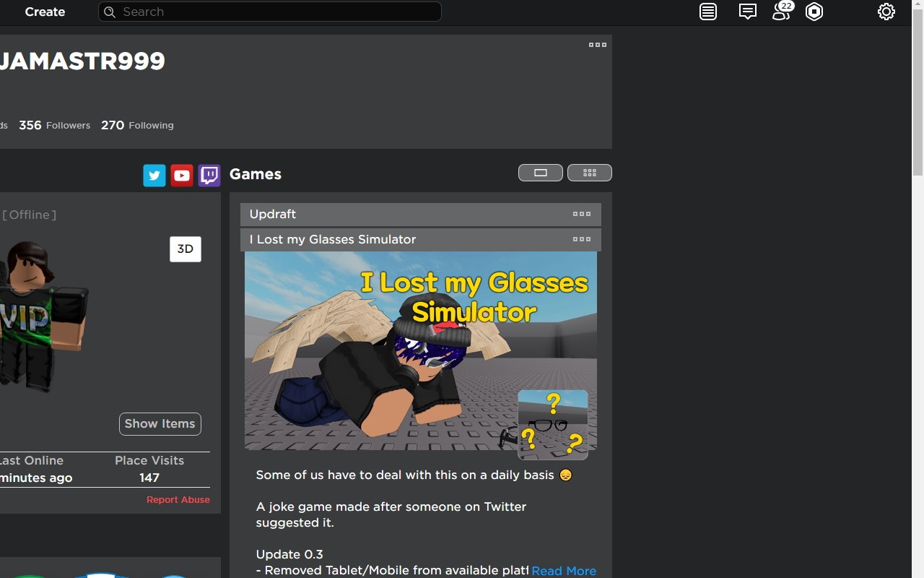Visit the Twitch social link icon
Image resolution: width=924 pixels, height=578 pixels.
(x=209, y=176)
